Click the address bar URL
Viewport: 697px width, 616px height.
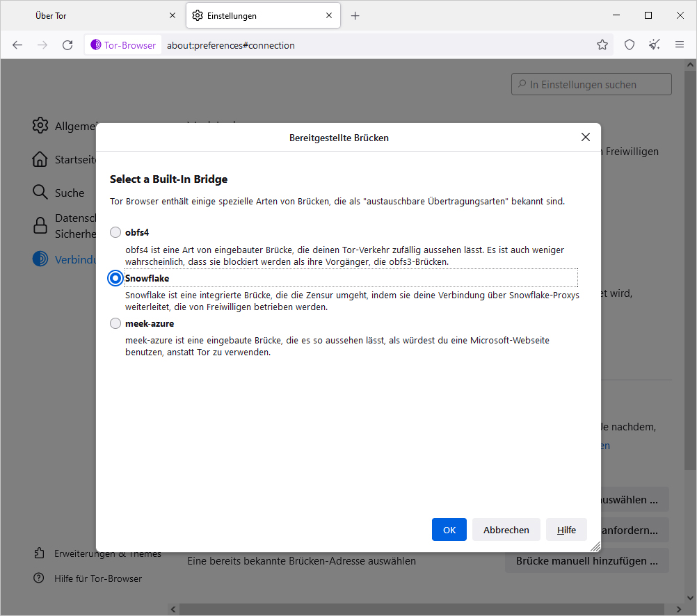(x=231, y=45)
